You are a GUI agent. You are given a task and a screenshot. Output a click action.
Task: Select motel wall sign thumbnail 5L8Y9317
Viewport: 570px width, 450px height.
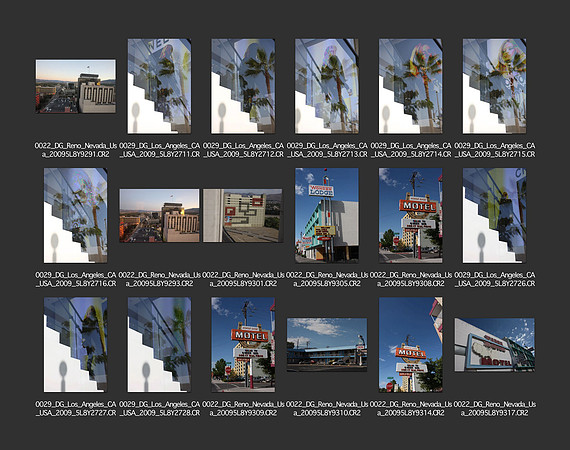pyautogui.click(x=494, y=345)
